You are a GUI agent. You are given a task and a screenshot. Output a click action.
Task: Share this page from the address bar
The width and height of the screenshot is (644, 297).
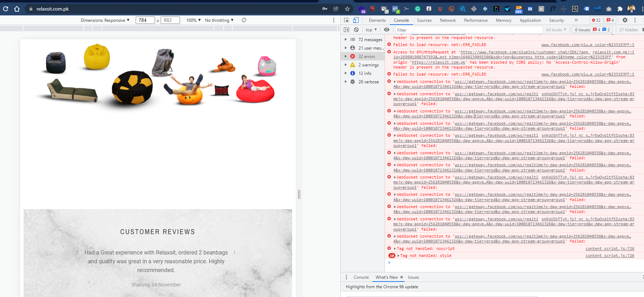[336, 9]
